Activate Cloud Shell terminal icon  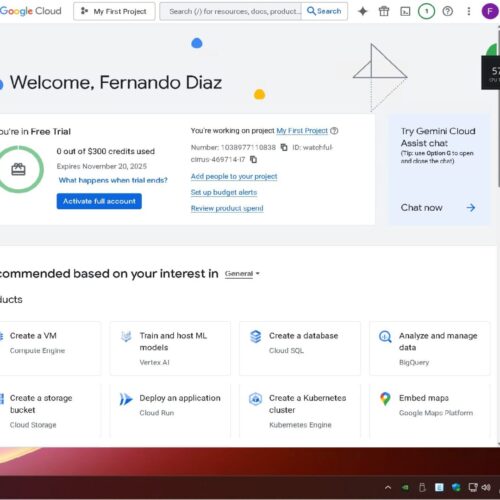[405, 12]
